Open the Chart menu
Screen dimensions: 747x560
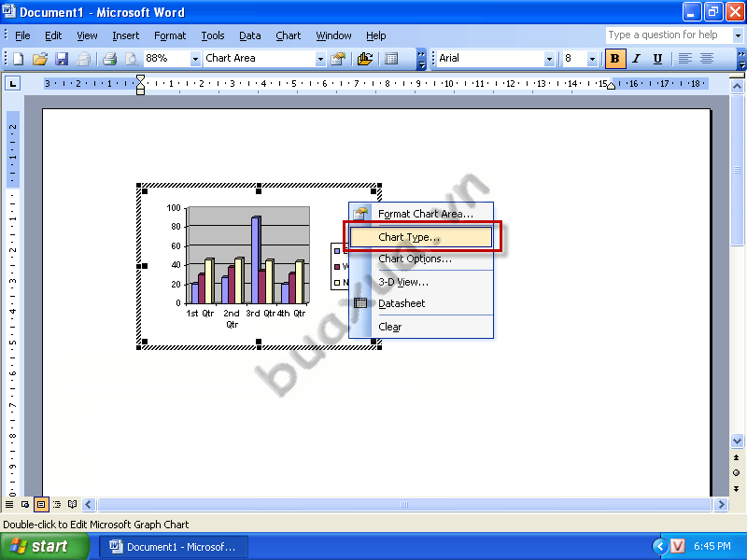tap(289, 35)
